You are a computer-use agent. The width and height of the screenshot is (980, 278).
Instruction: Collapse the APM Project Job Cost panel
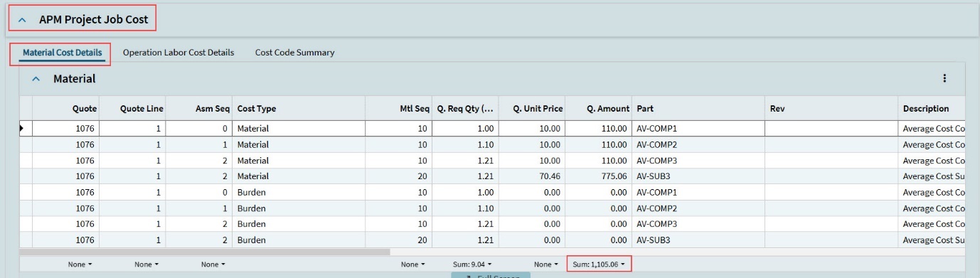22,20
